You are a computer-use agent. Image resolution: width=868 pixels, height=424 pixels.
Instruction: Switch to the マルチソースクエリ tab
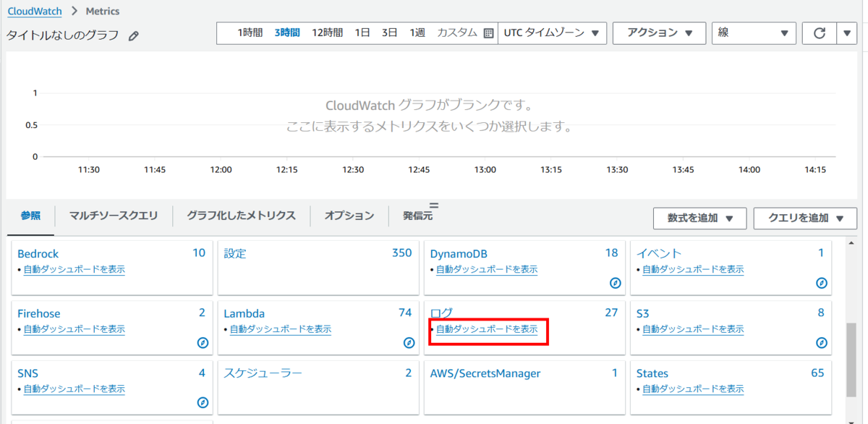(x=114, y=216)
